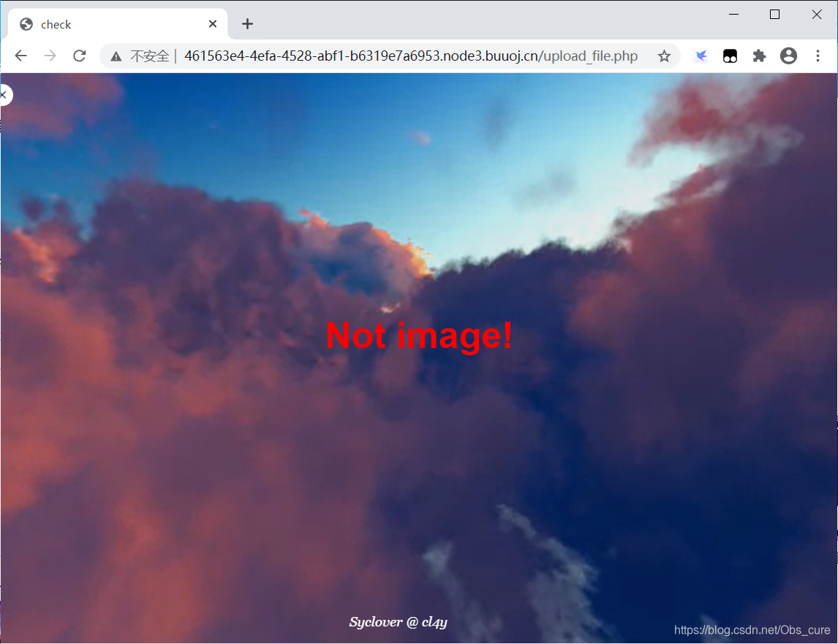
Task: Close the "check" tab
Action: [x=213, y=24]
